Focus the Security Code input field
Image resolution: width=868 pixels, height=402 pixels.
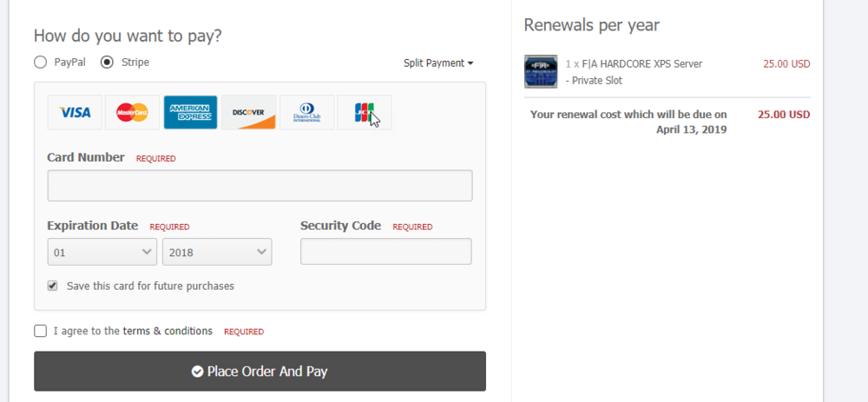point(386,252)
